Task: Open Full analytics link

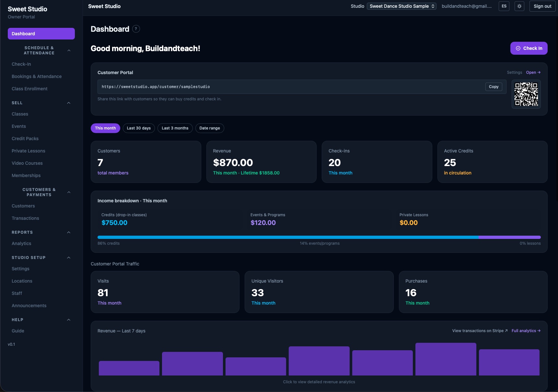Action: click(526, 331)
